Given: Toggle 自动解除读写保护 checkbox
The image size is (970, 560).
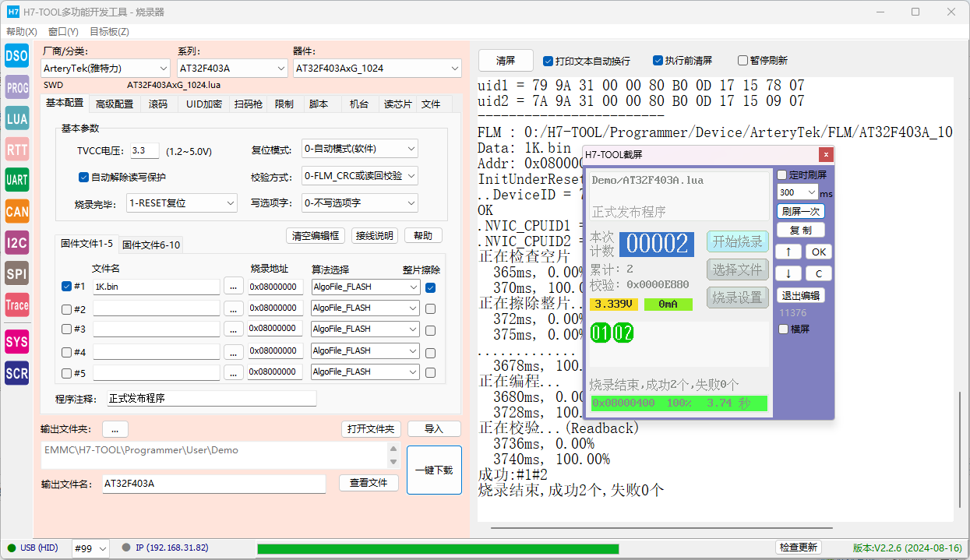Looking at the screenshot, I should coord(83,177).
